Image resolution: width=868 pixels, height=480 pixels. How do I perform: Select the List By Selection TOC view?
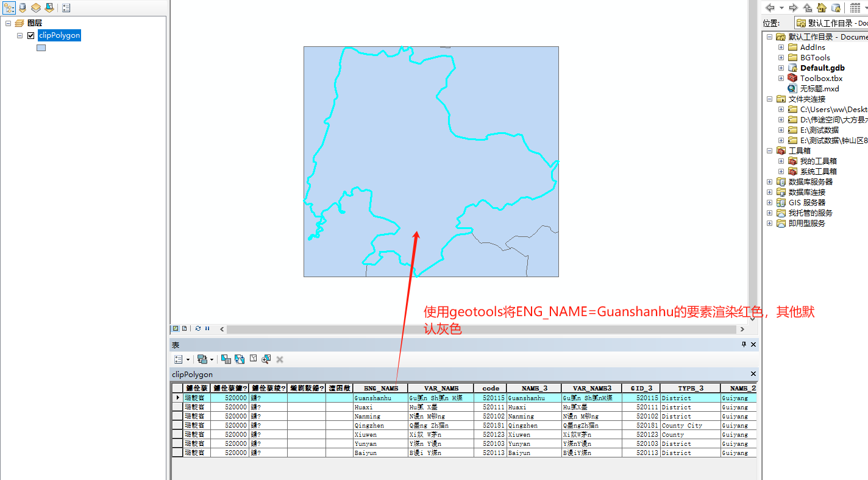tap(48, 7)
